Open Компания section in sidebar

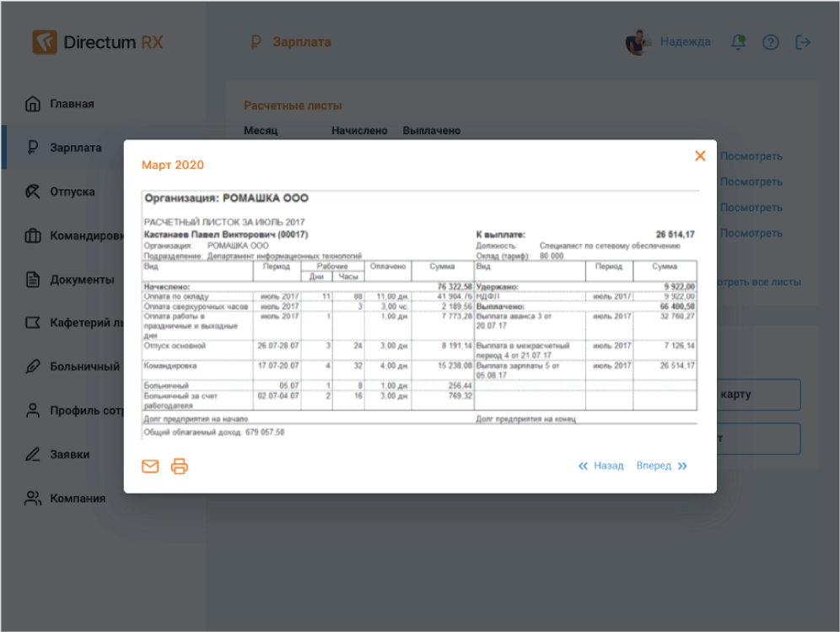click(77, 499)
